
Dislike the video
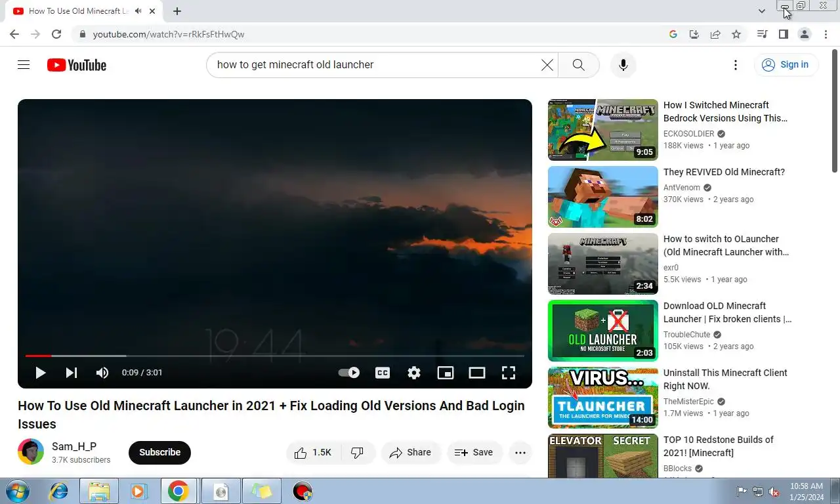pyautogui.click(x=358, y=453)
